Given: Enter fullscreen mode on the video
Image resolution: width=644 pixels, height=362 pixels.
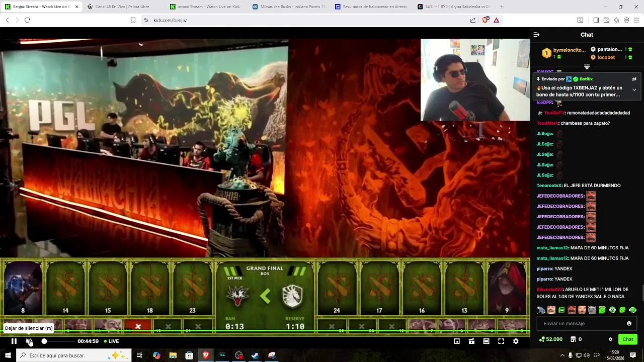Looking at the screenshot, I should [x=501, y=341].
